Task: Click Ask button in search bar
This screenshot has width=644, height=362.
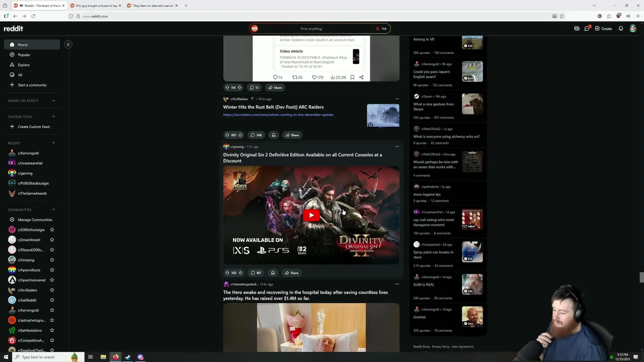Action: 381,29
